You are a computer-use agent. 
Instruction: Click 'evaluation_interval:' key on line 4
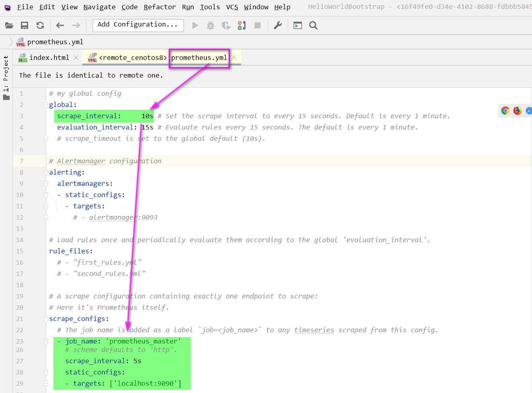(97, 128)
